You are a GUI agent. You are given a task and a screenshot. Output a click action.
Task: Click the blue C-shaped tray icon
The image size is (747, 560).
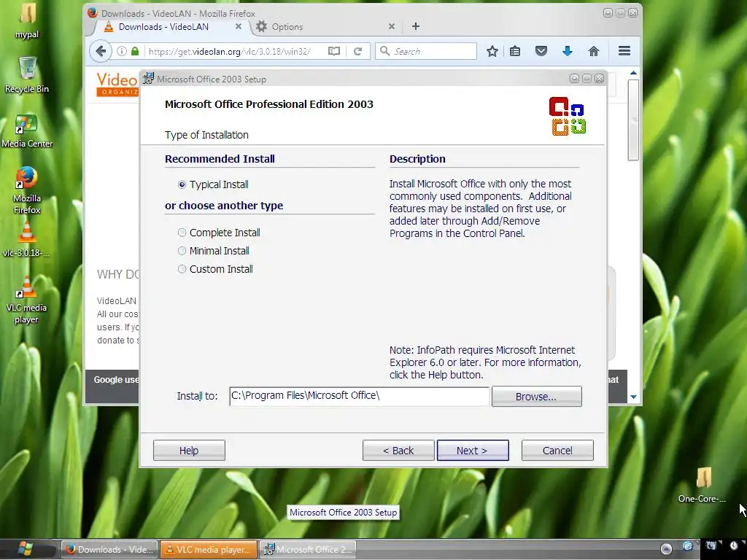point(687,545)
